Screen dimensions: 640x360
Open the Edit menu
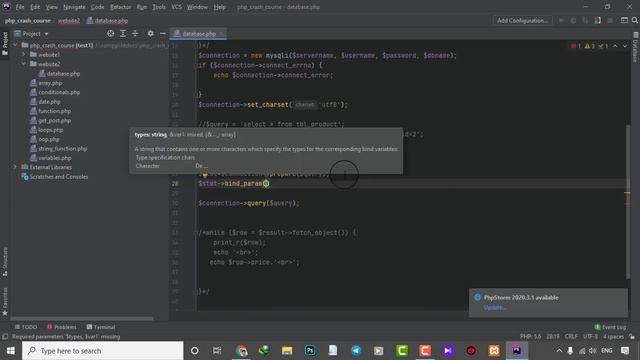(x=35, y=7)
